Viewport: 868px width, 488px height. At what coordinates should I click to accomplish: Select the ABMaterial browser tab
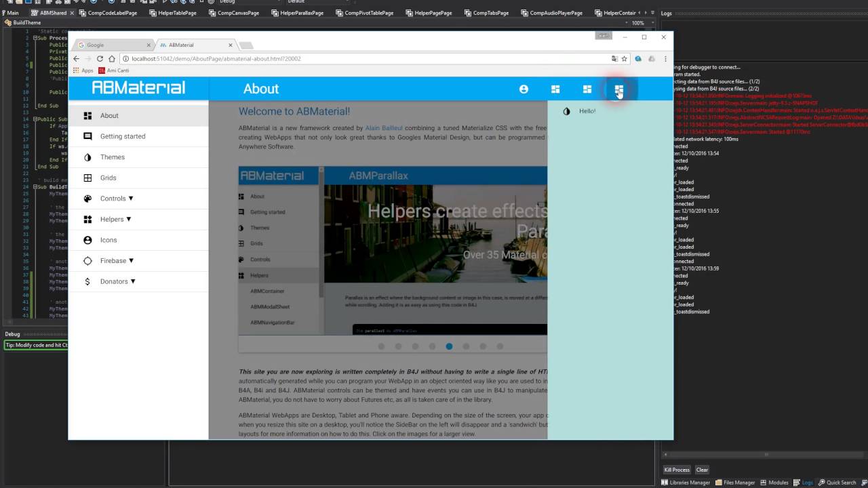(x=195, y=45)
